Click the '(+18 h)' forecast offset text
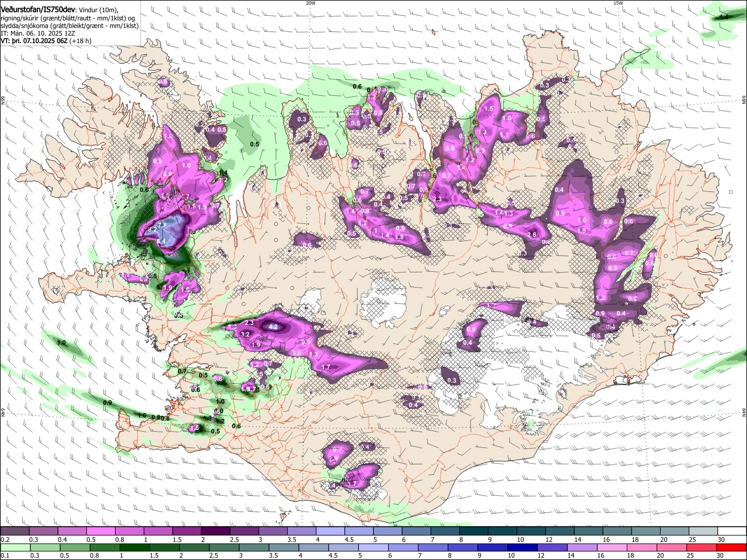 (x=80, y=41)
